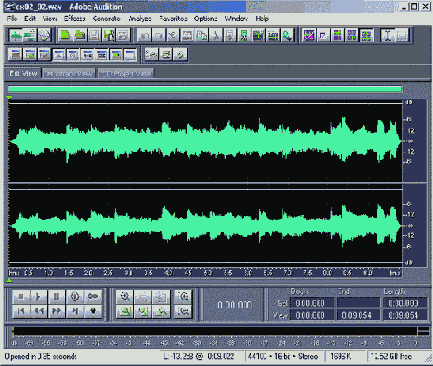Click the View Begin time field
Screen dimensions: 433x366
click(x=312, y=315)
